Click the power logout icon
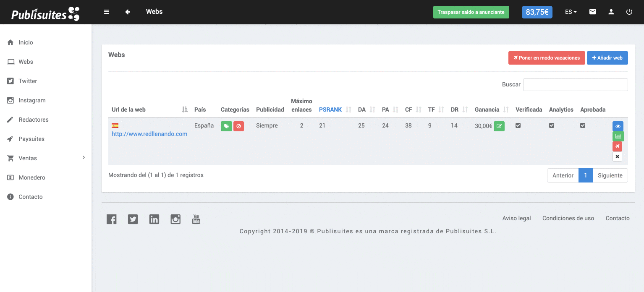This screenshot has width=644, height=292. pos(629,12)
